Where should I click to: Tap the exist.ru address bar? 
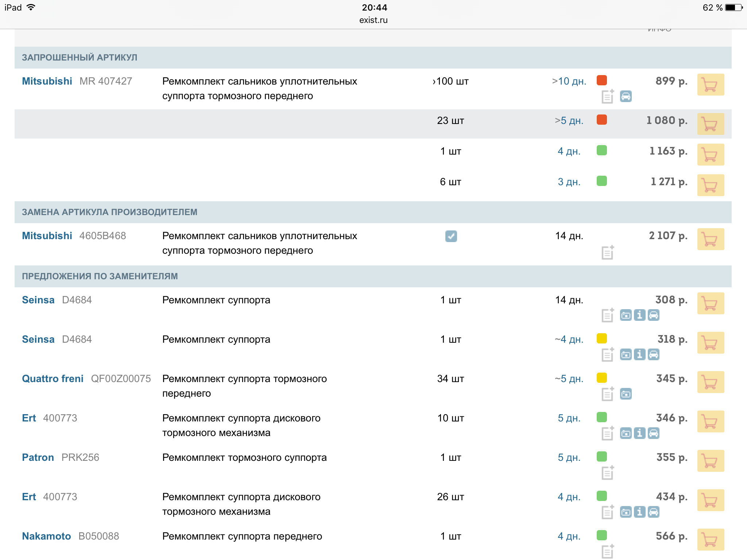click(373, 20)
